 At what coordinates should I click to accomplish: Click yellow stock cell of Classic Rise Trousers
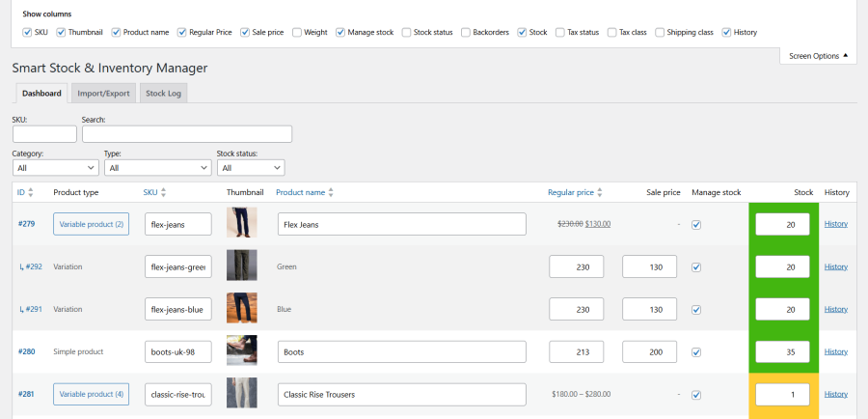pyautogui.click(x=782, y=394)
